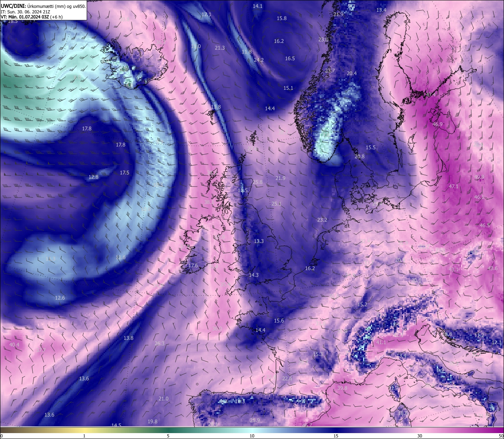Click the '19.8' value on the map
Viewport: 504px width, 439px height.
(152, 421)
